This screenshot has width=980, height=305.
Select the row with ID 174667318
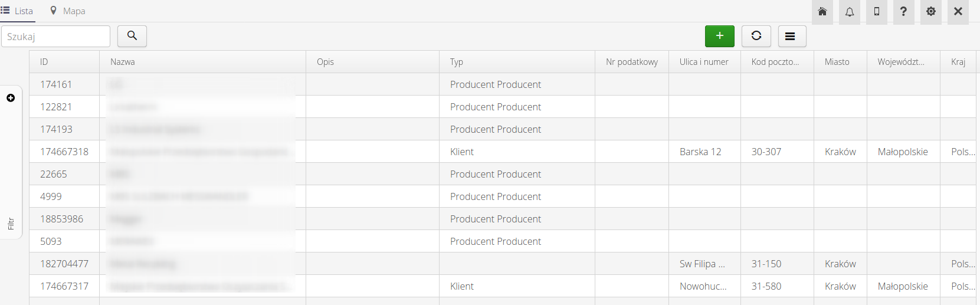[64, 152]
